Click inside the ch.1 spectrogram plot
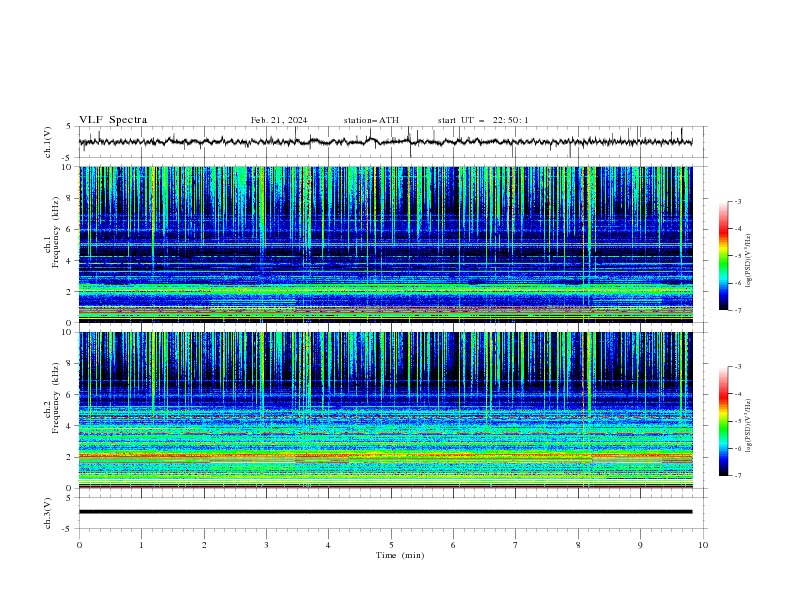Image resolution: width=792 pixels, height=612 pixels. tap(385, 244)
